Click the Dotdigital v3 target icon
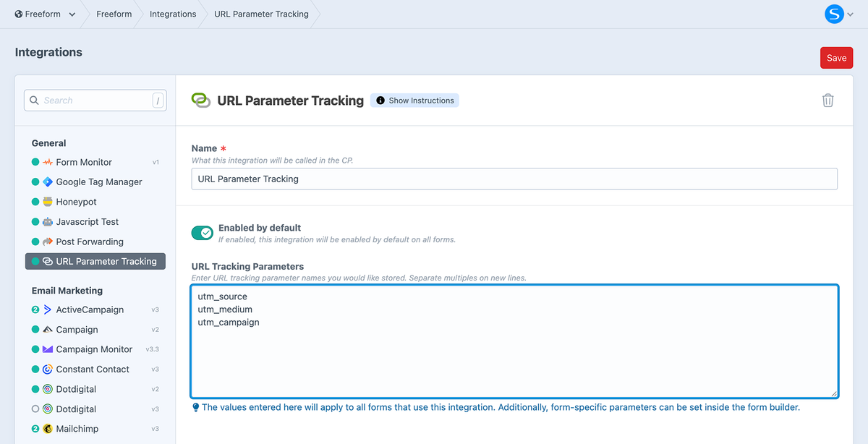The width and height of the screenshot is (868, 444). (48, 409)
